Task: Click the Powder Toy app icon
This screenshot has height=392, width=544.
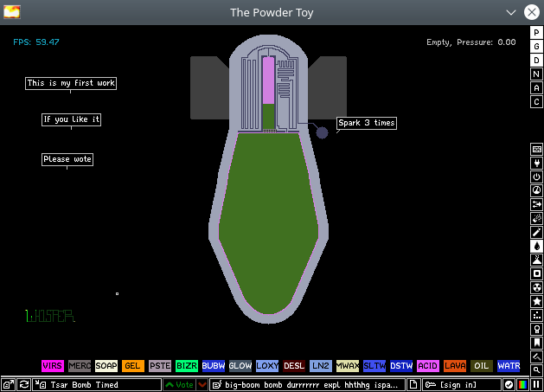Action: 12,12
